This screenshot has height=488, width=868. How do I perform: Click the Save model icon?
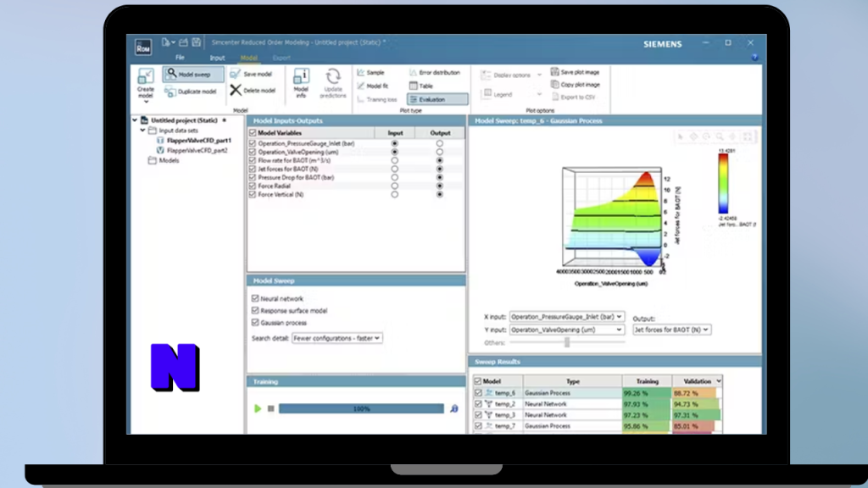click(236, 74)
